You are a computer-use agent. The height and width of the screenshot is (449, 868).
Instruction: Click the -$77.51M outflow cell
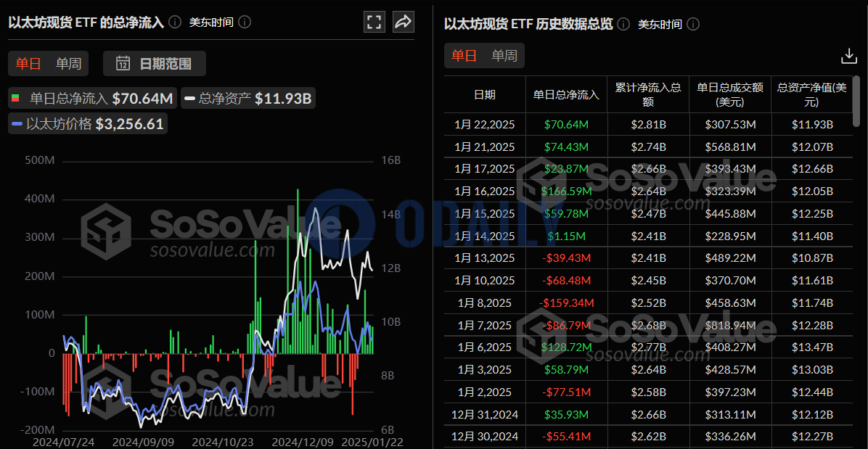pos(566,392)
